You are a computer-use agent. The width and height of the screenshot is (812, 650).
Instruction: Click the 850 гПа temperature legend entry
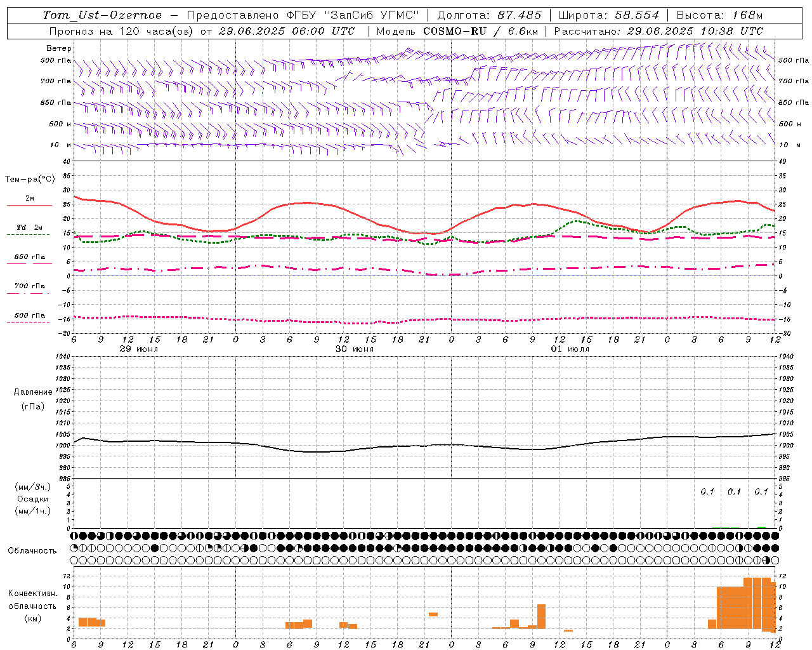point(30,257)
